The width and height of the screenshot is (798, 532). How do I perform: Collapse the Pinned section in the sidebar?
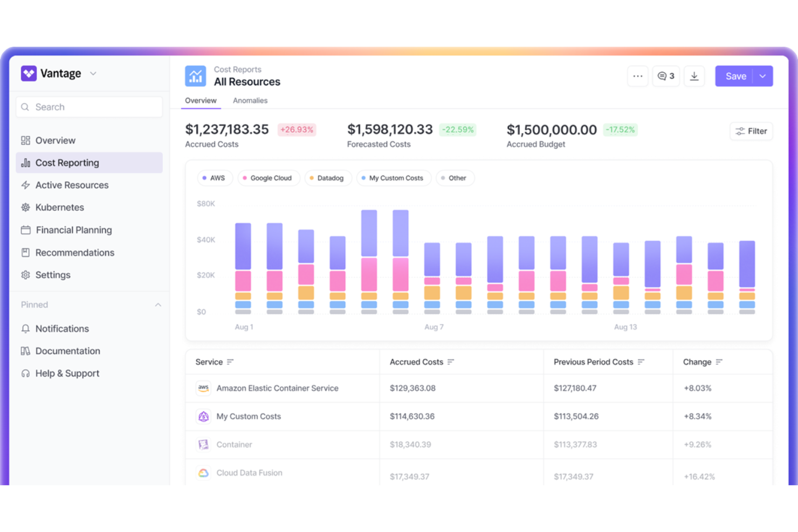[x=158, y=305]
